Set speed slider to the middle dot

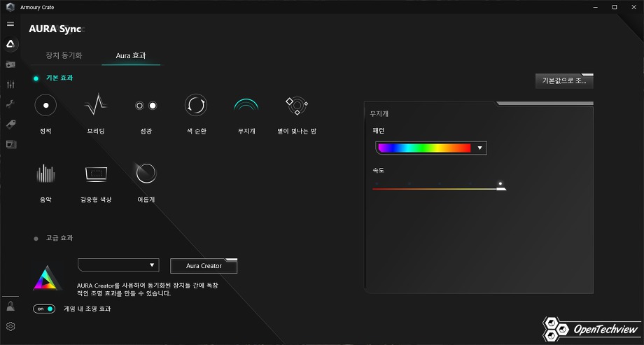pyautogui.click(x=440, y=183)
